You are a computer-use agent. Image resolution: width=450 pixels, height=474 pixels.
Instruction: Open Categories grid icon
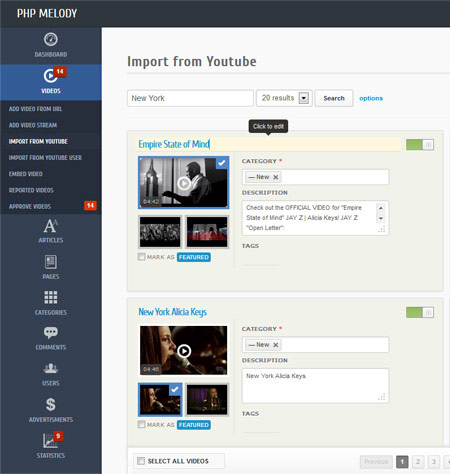(51, 297)
